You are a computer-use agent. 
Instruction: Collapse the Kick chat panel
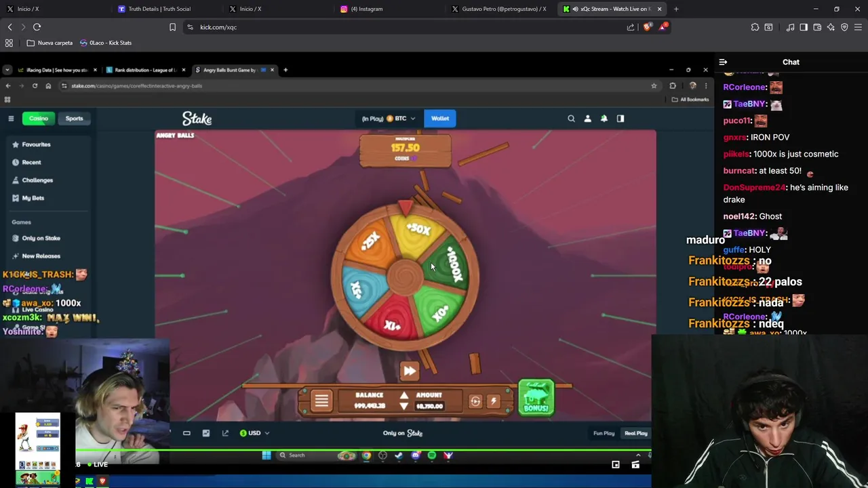pyautogui.click(x=723, y=62)
